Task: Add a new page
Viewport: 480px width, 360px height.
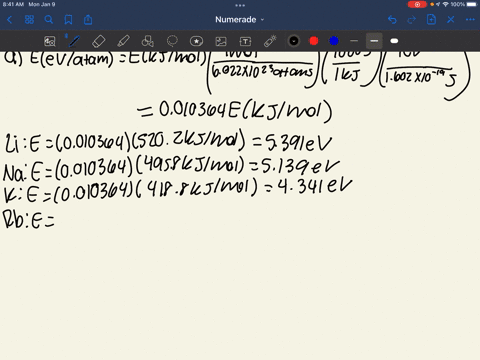Action: pos(431,20)
